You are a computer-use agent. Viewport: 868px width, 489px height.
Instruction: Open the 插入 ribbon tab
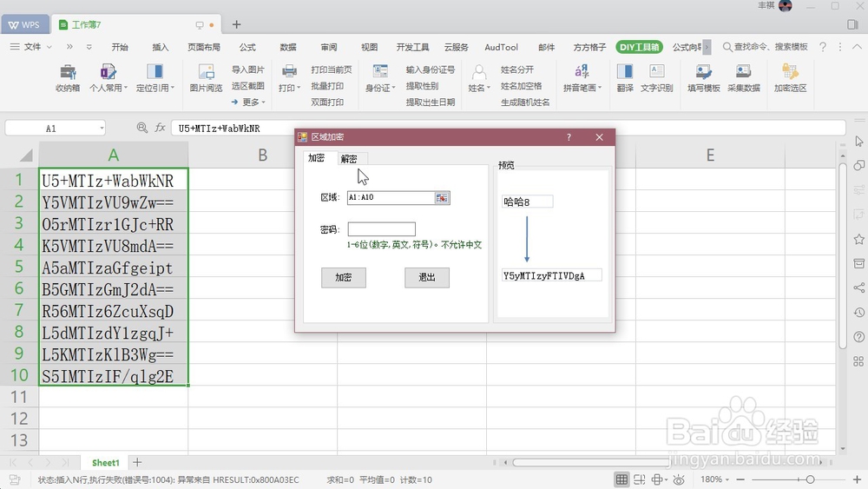point(161,47)
